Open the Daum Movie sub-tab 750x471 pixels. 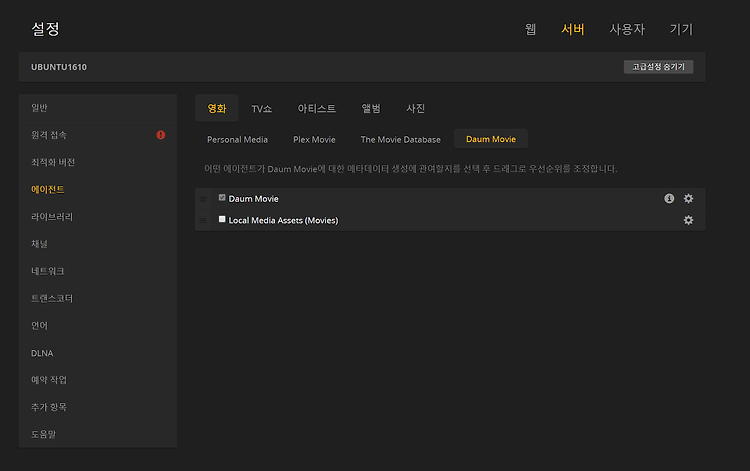coord(491,139)
